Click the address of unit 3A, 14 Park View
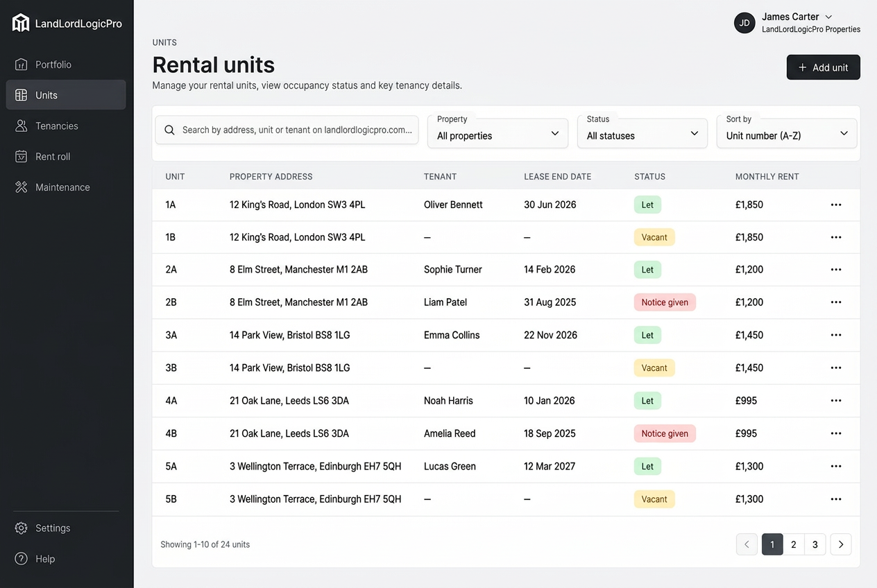 click(290, 335)
